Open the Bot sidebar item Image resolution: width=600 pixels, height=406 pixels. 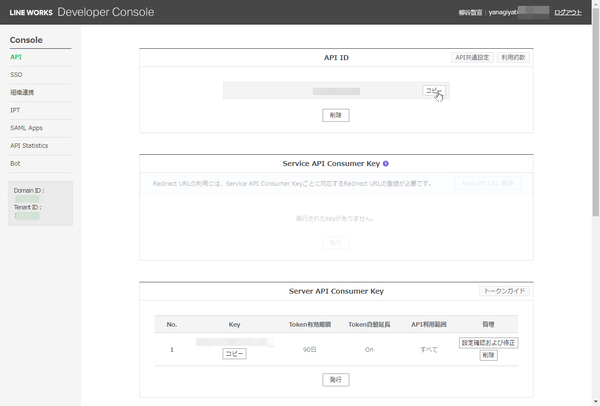tap(15, 163)
